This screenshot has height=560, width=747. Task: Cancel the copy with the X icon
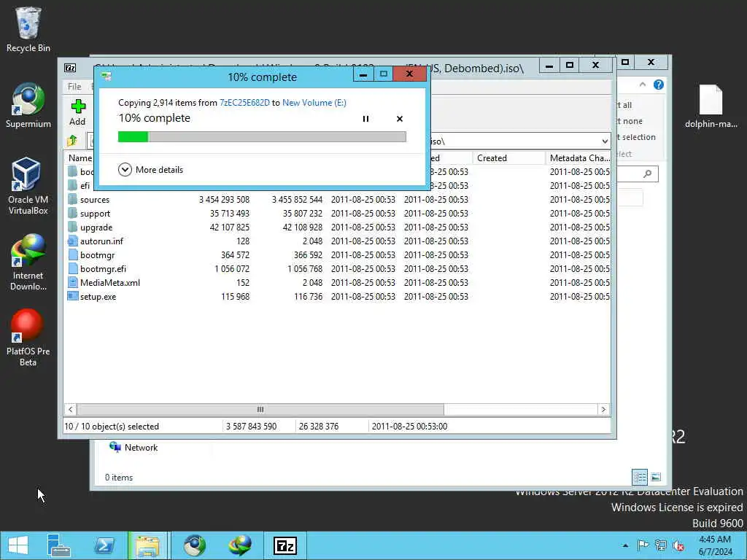pos(400,119)
